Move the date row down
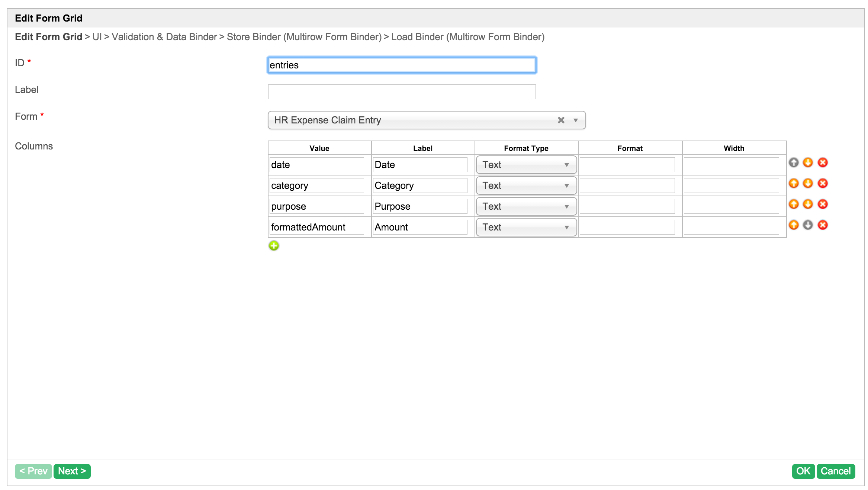The image size is (868, 490). (808, 162)
